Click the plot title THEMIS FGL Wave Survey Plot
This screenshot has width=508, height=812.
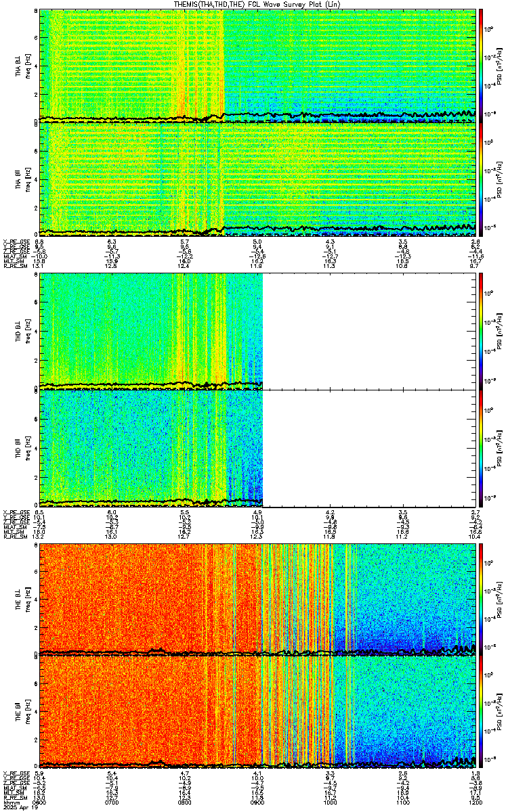point(256,4)
